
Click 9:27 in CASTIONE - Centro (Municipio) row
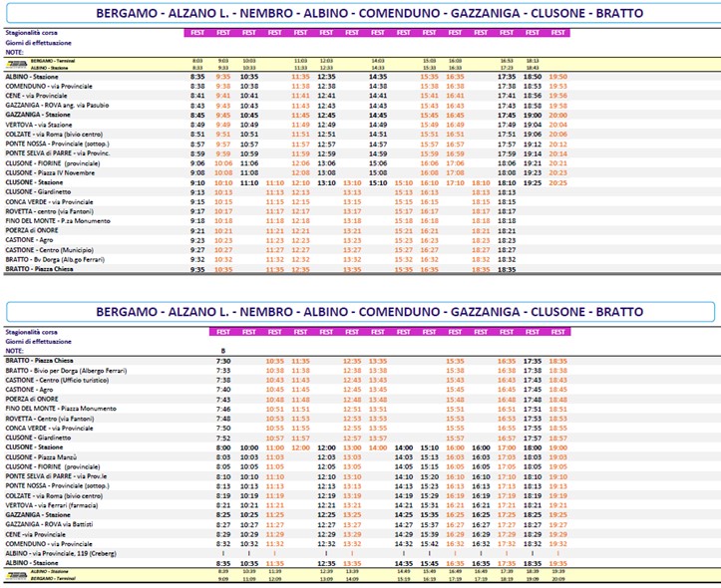pyautogui.click(x=197, y=250)
